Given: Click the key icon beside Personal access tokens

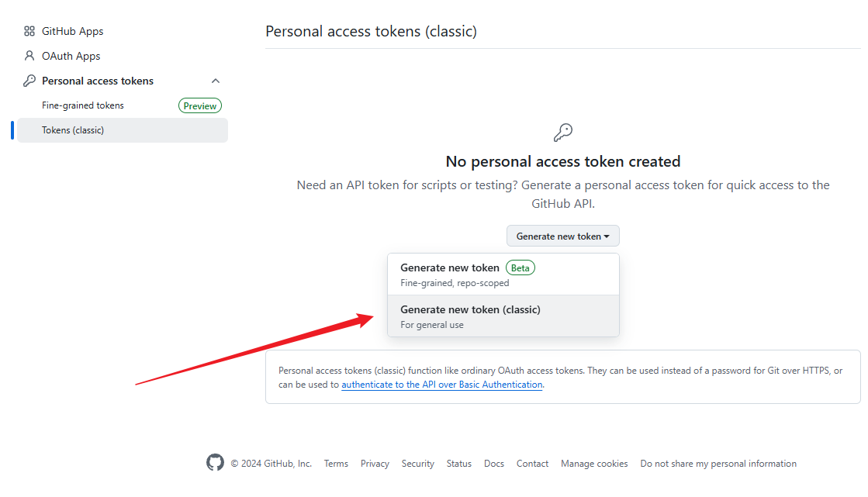Looking at the screenshot, I should tap(29, 81).
